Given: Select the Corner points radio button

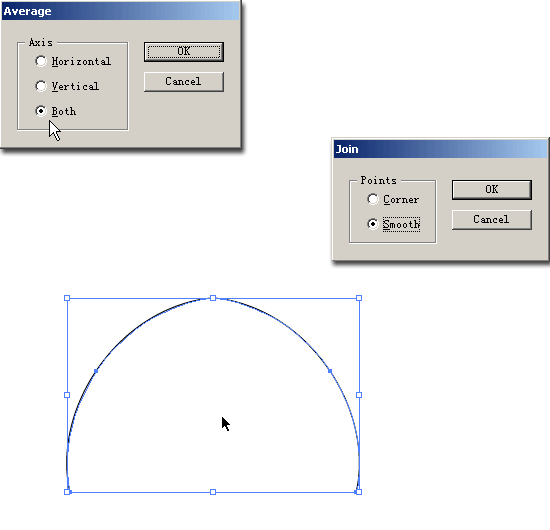Looking at the screenshot, I should (373, 199).
